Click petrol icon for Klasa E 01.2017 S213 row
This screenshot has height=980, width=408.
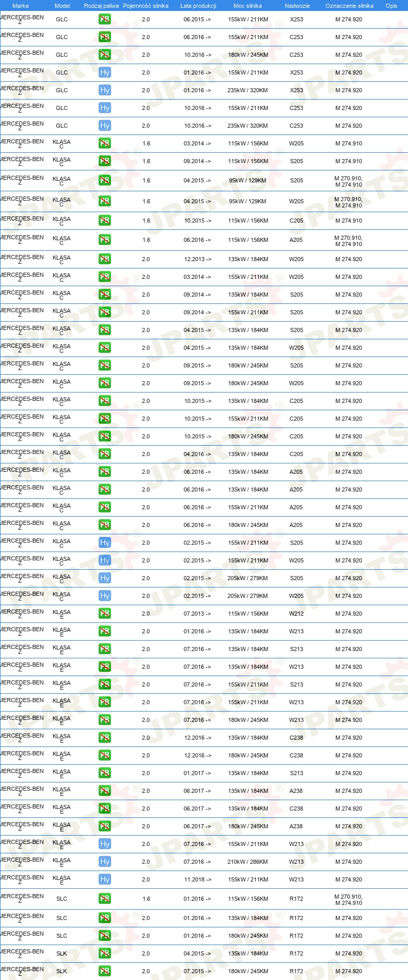pyautogui.click(x=104, y=774)
